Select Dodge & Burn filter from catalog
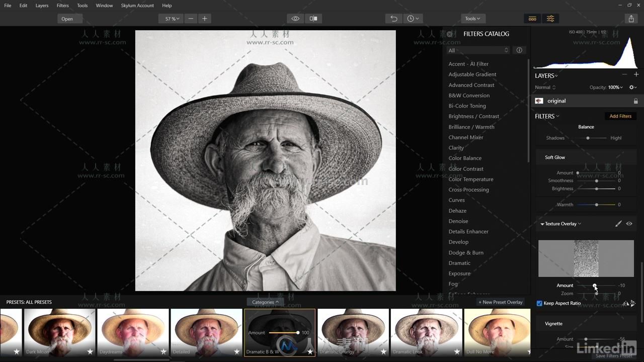Image resolution: width=644 pixels, height=362 pixels. (466, 253)
